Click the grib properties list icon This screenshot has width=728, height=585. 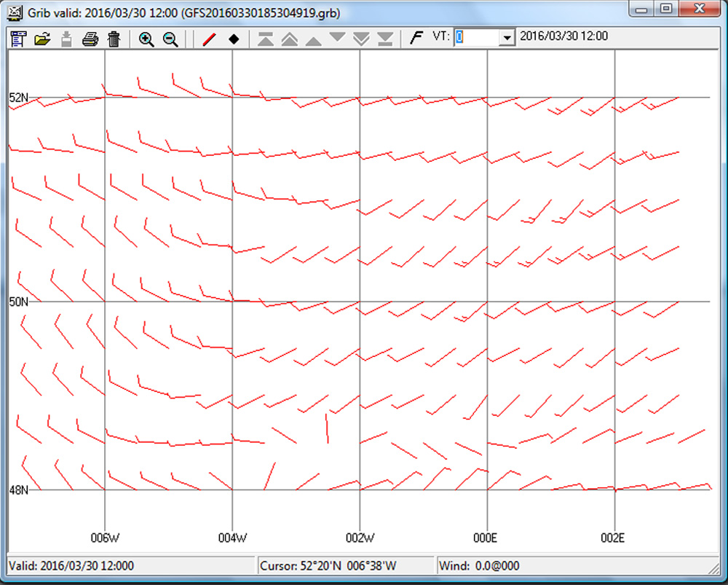[x=18, y=39]
